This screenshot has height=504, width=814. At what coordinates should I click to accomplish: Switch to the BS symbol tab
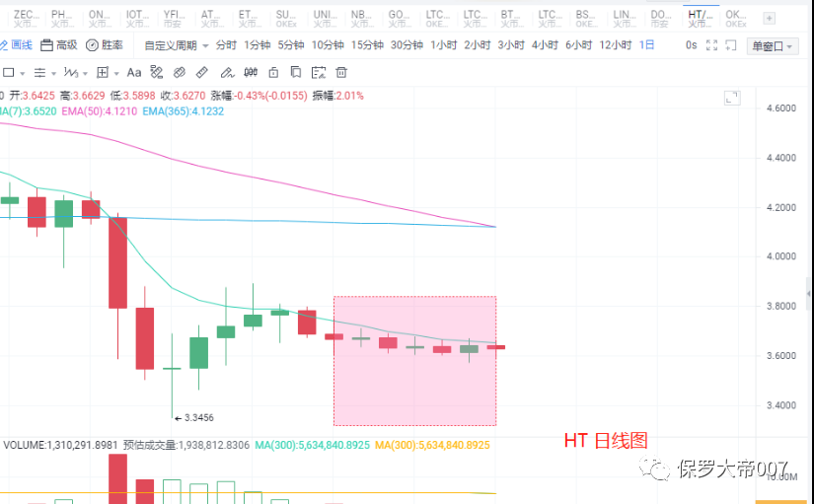pyautogui.click(x=587, y=19)
